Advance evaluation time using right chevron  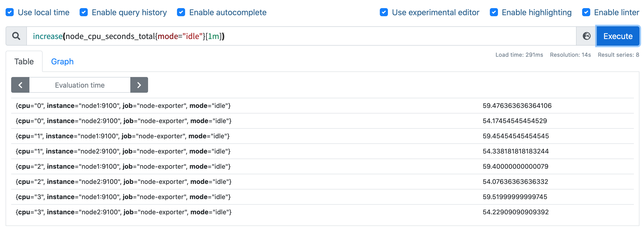(139, 85)
